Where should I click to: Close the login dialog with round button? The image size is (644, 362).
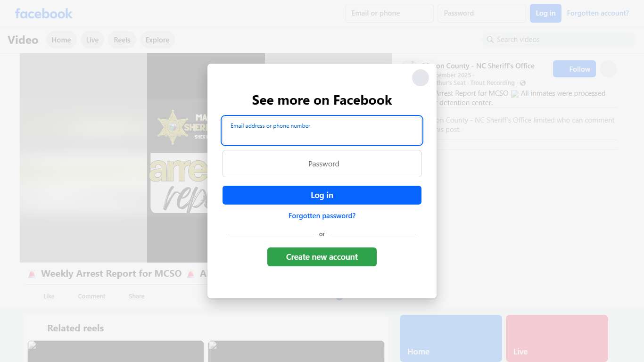(x=421, y=78)
